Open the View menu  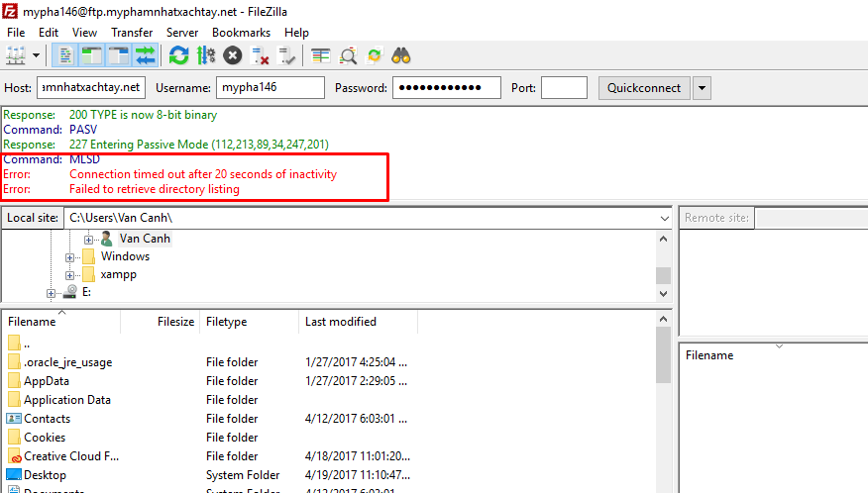coord(84,33)
